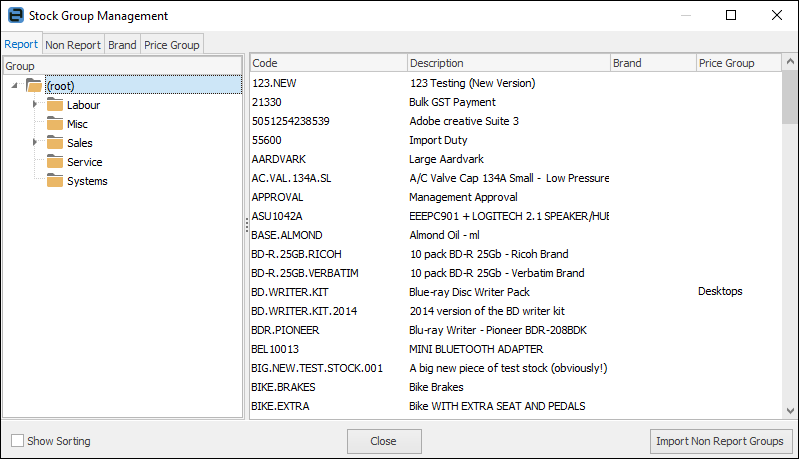The height and width of the screenshot is (459, 799).
Task: Click the Import Duty description
Action: [x=438, y=140]
